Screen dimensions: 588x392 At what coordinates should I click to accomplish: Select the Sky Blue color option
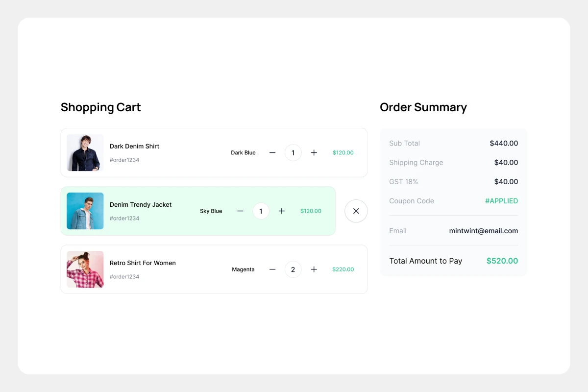[x=211, y=211]
